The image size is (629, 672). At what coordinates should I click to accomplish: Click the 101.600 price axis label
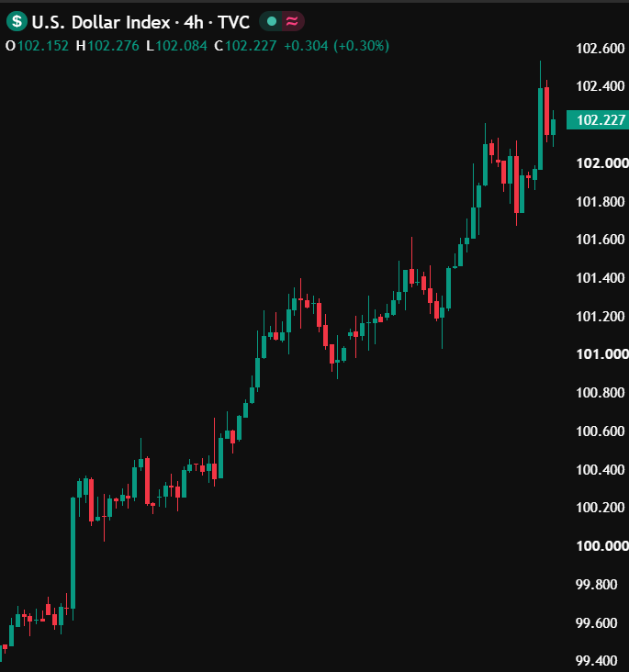(x=600, y=239)
